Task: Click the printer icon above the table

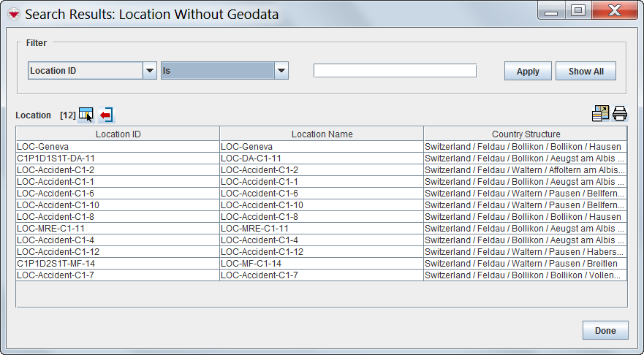Action: click(x=620, y=113)
